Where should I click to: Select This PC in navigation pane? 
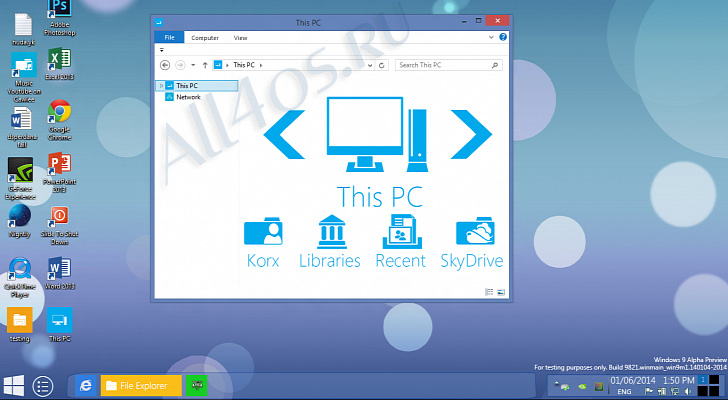[x=197, y=85]
